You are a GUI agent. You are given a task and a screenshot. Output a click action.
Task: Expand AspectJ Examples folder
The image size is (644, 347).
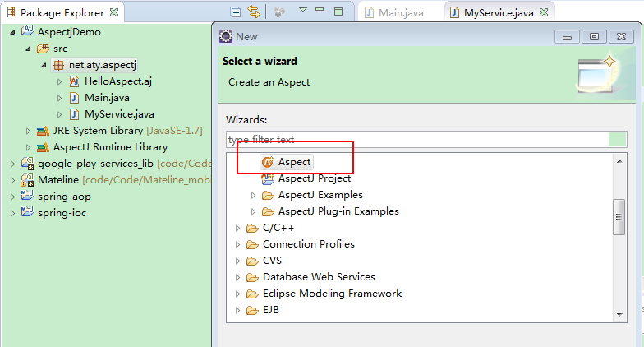pyautogui.click(x=253, y=195)
